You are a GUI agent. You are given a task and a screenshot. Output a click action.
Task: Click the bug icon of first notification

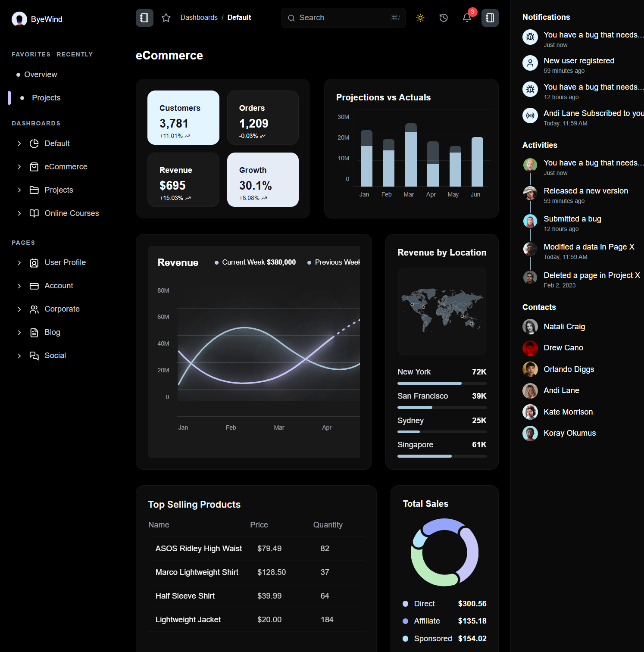(x=530, y=37)
